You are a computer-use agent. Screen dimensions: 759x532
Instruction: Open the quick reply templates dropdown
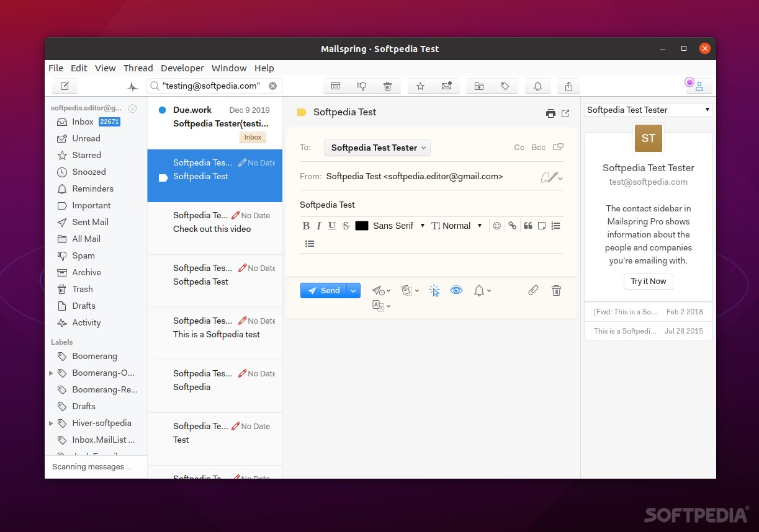[x=410, y=290]
